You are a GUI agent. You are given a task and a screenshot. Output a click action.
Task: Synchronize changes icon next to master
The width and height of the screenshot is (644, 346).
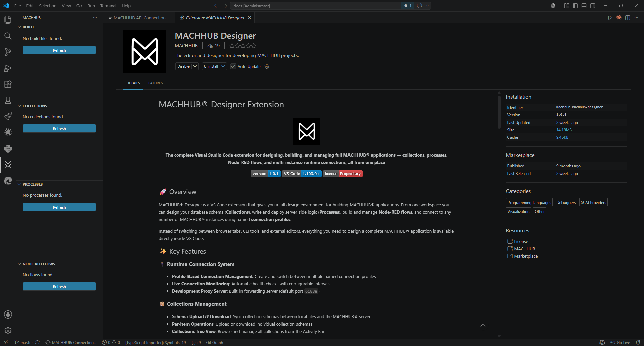point(37,342)
